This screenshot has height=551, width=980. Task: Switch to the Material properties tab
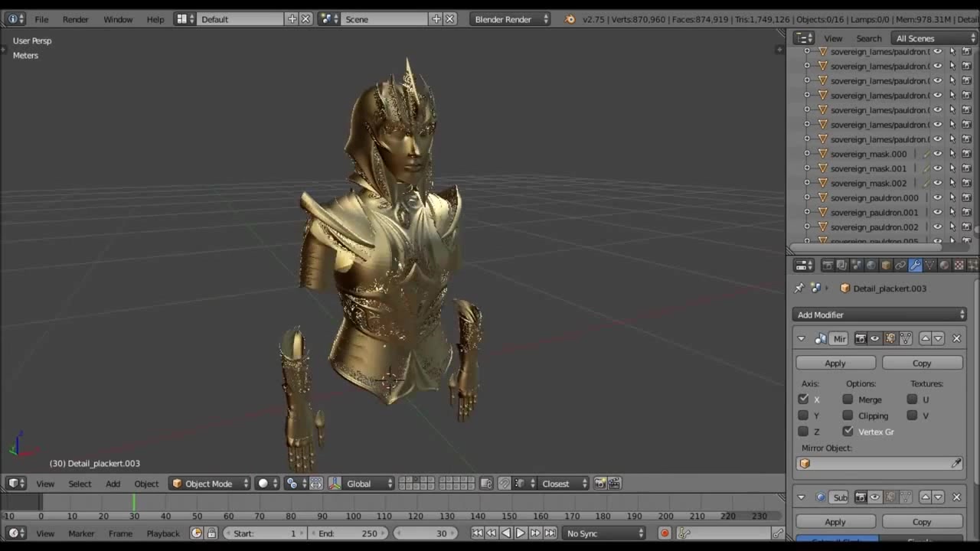click(943, 266)
